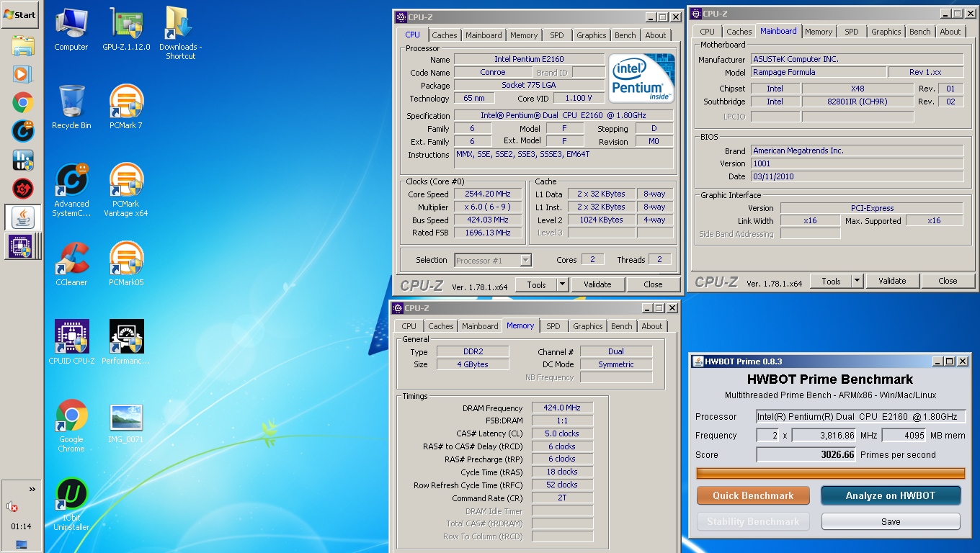
Task: Click Save in HWBOT Prime
Action: (891, 521)
